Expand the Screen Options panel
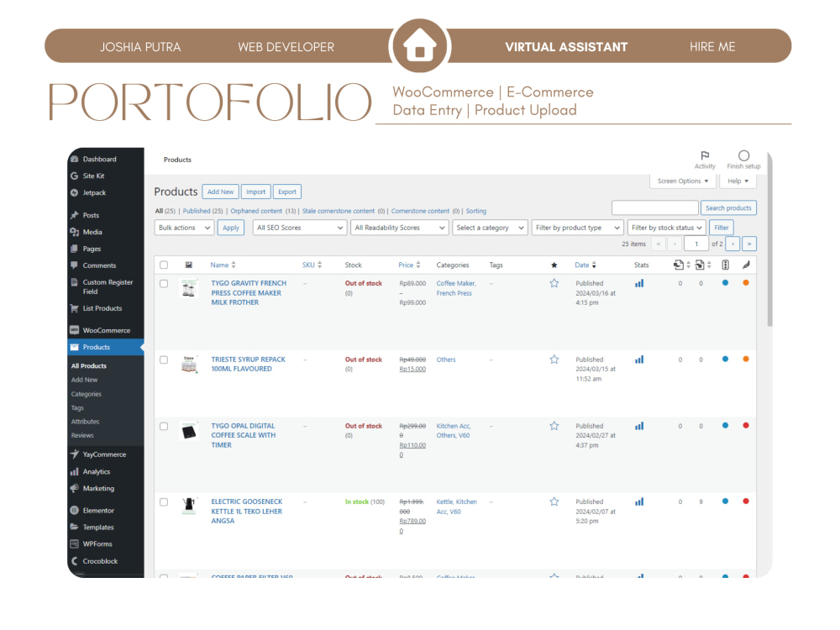Viewport: 840px width, 630px height. [x=683, y=181]
